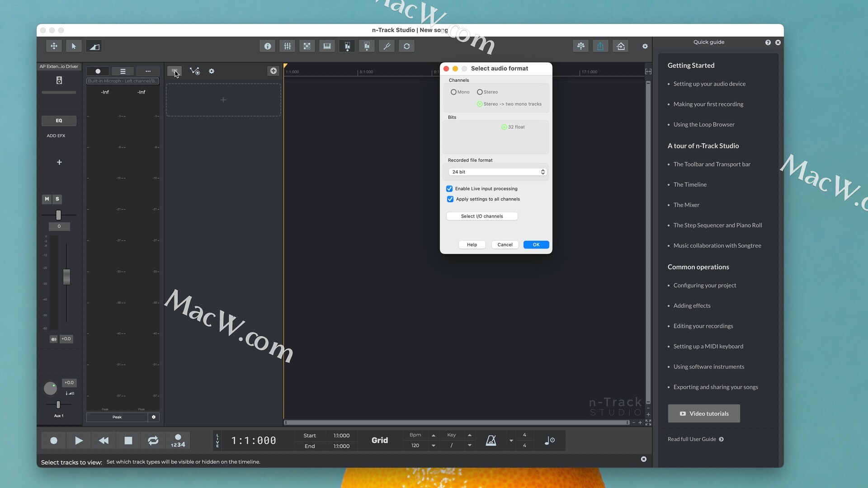
Task: Click the master pan slider knob
Action: point(58,215)
